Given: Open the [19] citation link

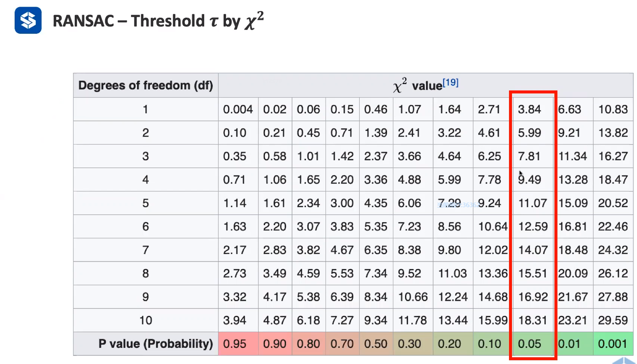Looking at the screenshot, I should pos(450,82).
